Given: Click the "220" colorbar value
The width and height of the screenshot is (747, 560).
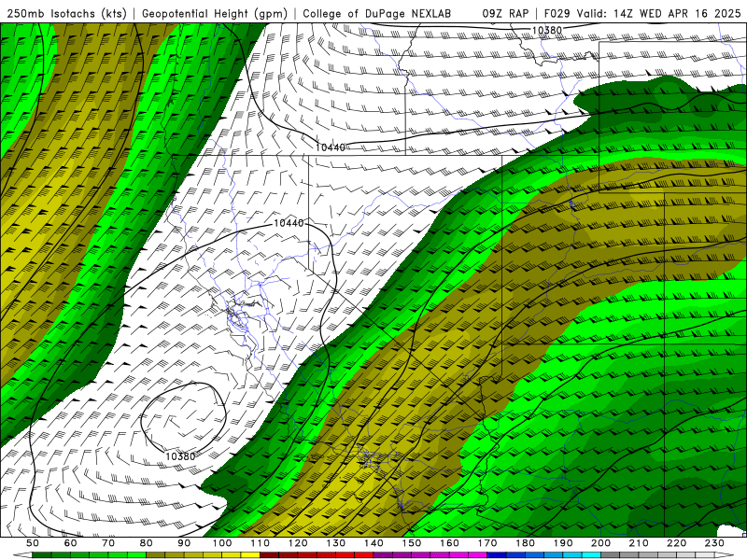Looking at the screenshot, I should [676, 543].
